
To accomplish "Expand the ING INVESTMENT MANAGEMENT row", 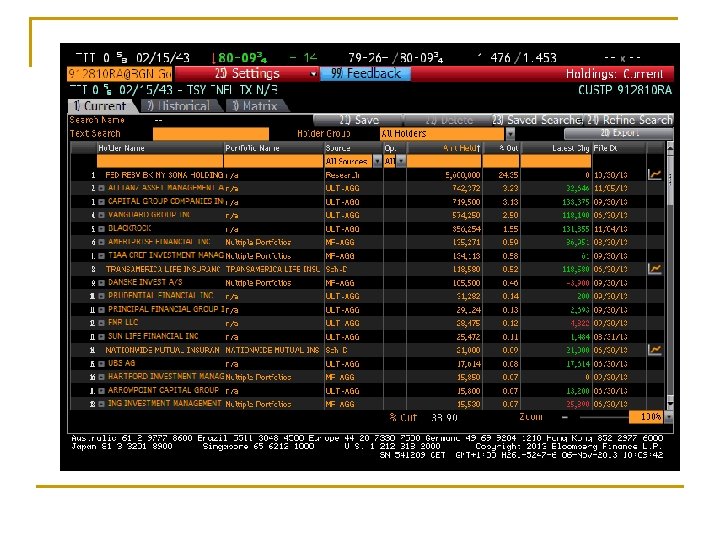I will click(x=101, y=404).
